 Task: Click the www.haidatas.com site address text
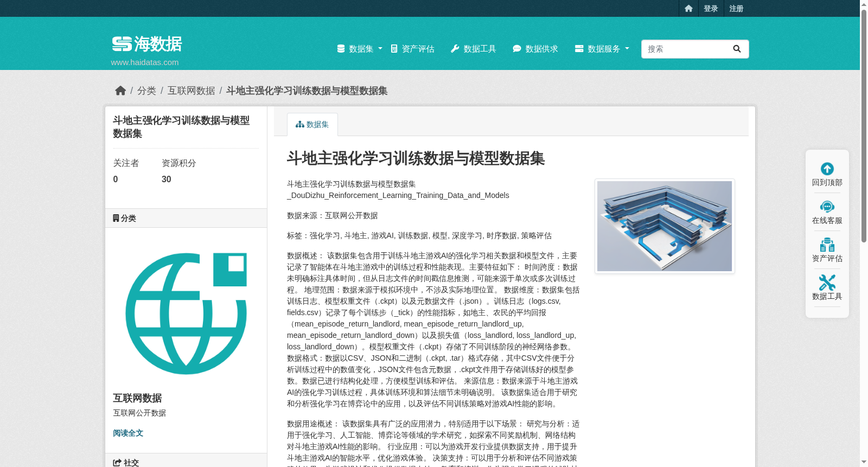(x=145, y=62)
